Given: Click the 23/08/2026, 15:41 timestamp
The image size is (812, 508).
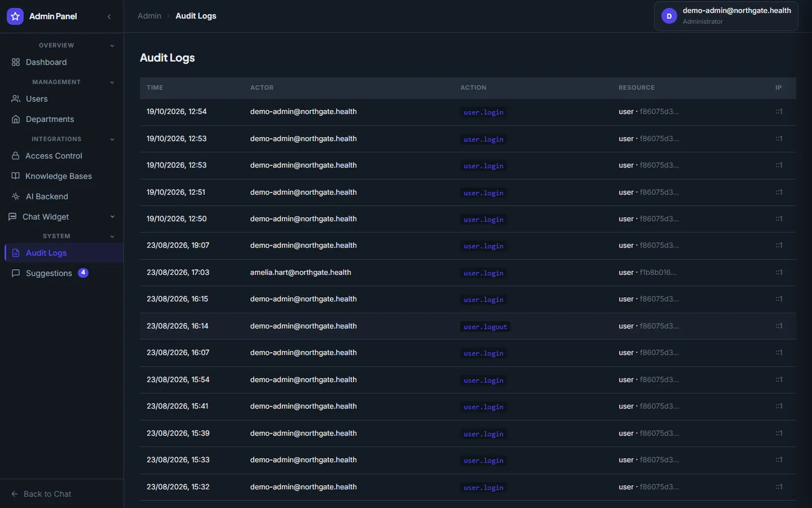Looking at the screenshot, I should coord(177,406).
